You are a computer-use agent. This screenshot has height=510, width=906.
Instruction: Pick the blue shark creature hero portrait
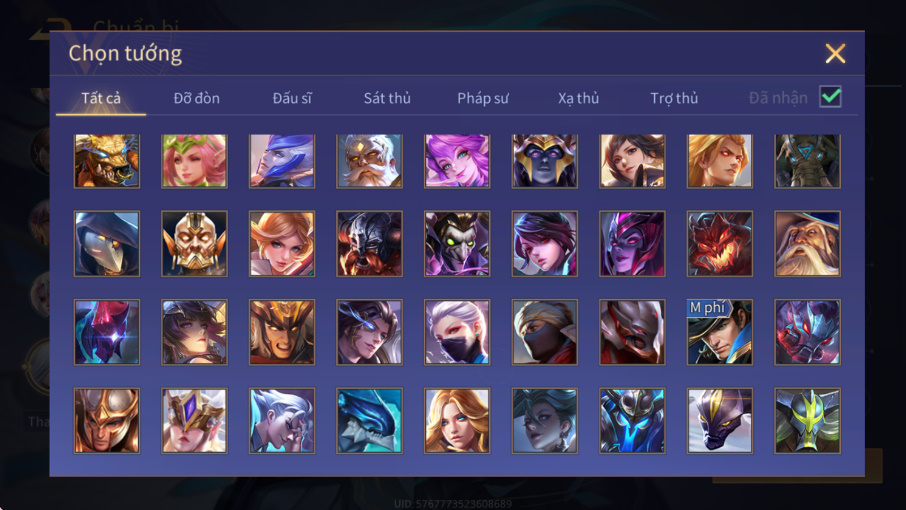click(x=369, y=420)
